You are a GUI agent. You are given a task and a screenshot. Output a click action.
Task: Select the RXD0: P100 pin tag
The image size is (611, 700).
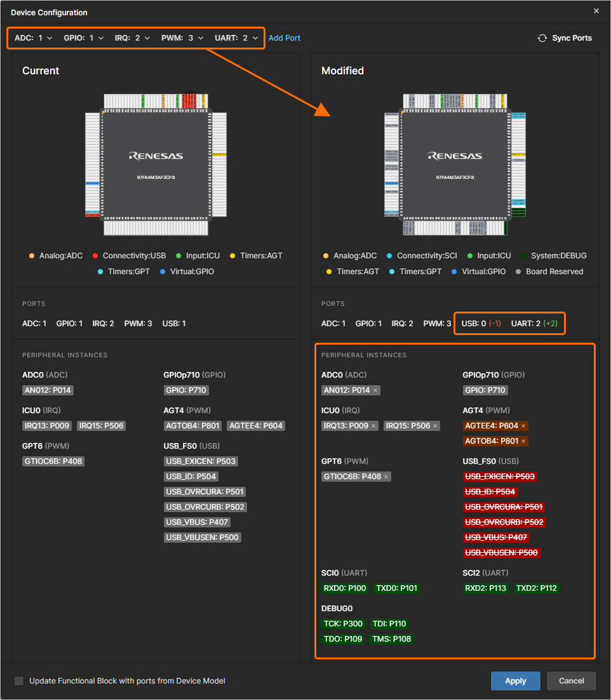tap(345, 588)
